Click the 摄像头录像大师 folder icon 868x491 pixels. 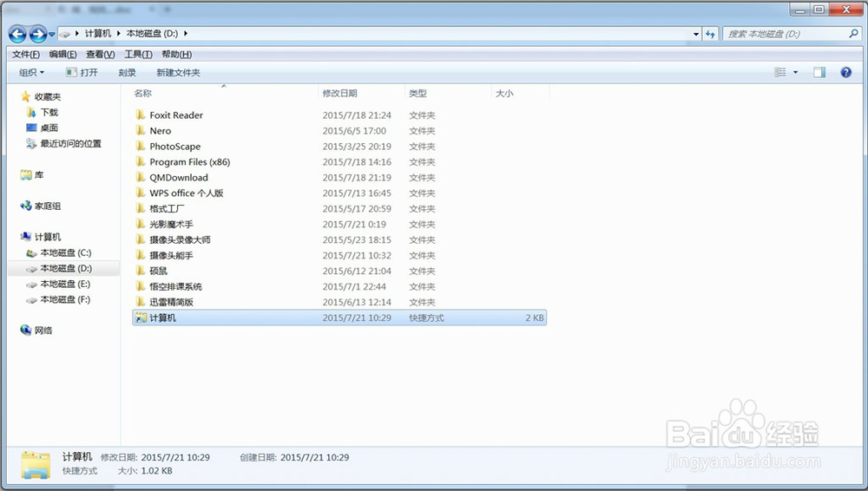point(141,239)
